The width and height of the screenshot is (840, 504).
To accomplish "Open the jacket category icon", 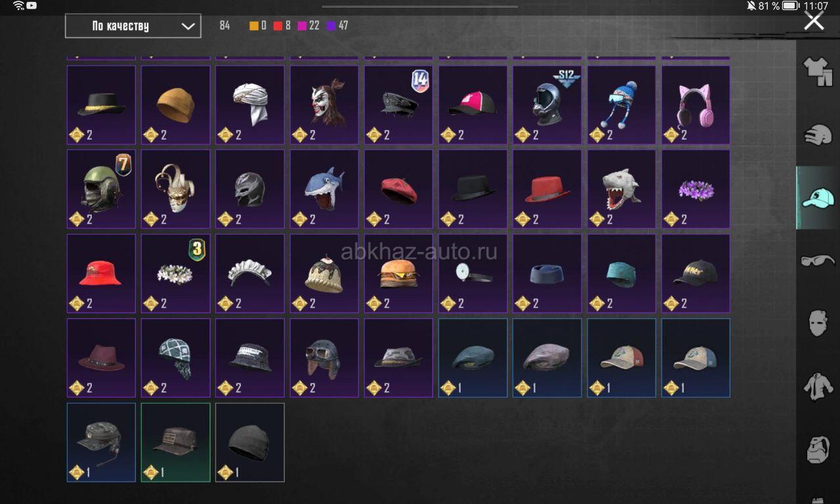I will (x=818, y=387).
